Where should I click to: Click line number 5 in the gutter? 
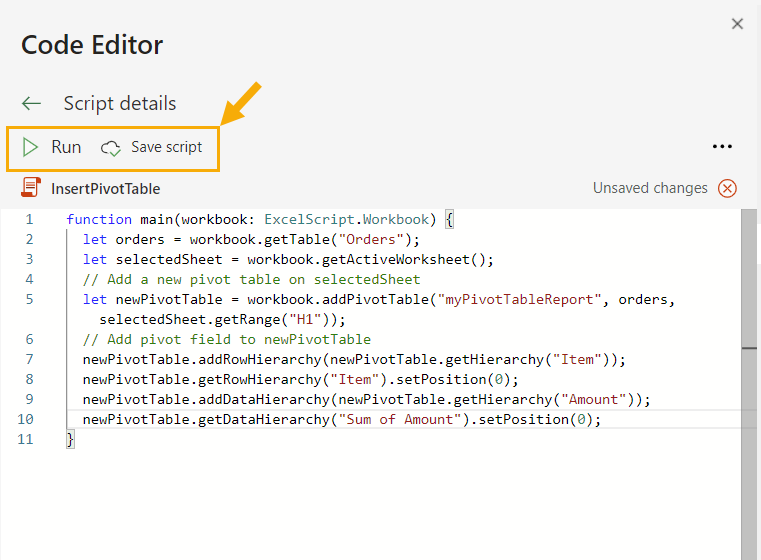[x=30, y=299]
